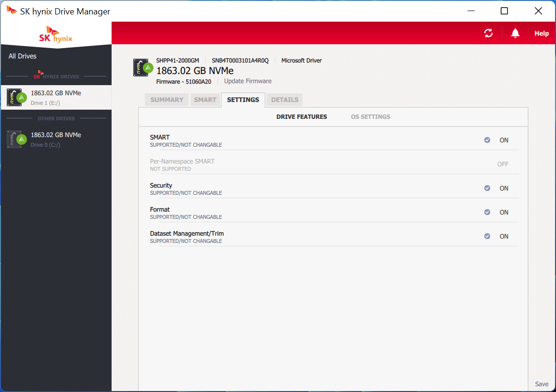The height and width of the screenshot is (392, 556).
Task: Select the 1863.02 GB NVMe Drive 0 entry
Action: click(56, 139)
